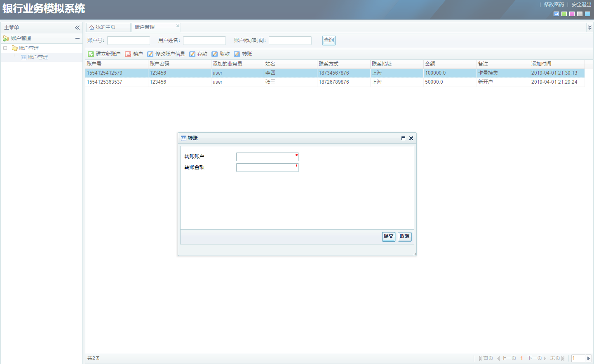The width and height of the screenshot is (594, 364).
Task: Click the 查询 search button
Action: pos(329,40)
